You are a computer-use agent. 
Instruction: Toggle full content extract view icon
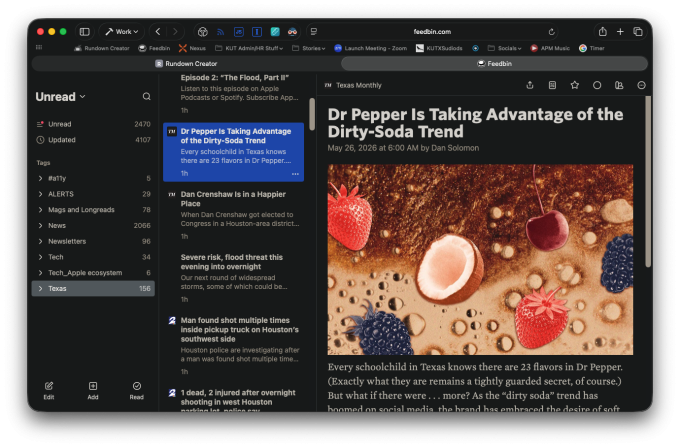tap(552, 85)
